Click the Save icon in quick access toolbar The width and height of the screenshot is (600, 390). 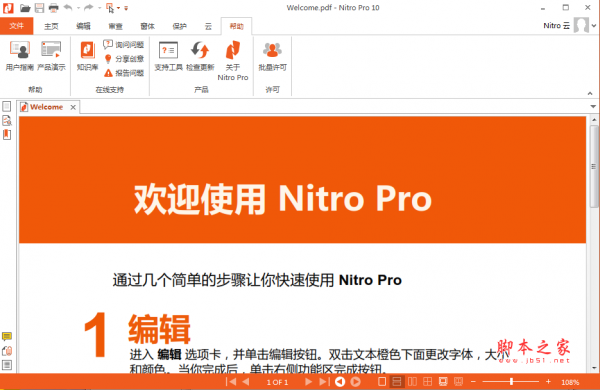point(39,8)
